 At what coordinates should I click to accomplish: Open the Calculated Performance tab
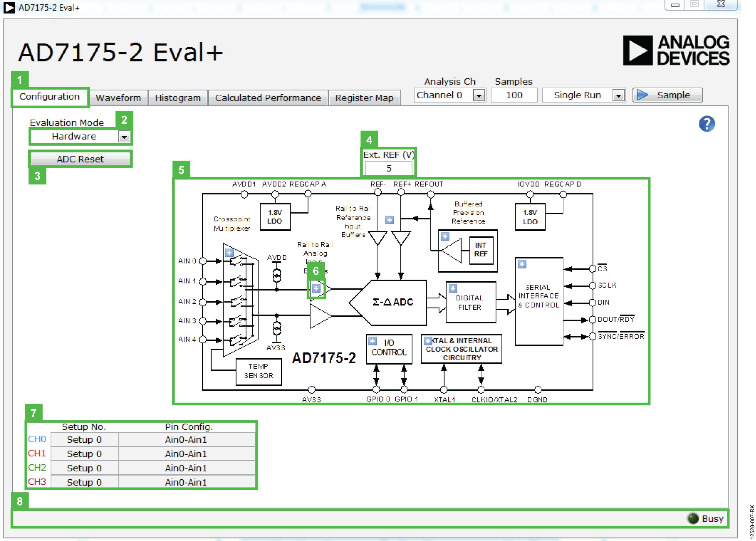[268, 98]
